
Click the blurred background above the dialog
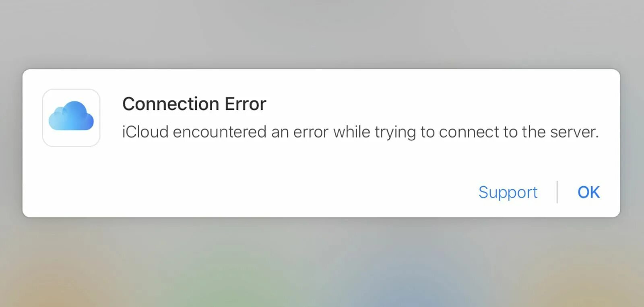(x=322, y=34)
